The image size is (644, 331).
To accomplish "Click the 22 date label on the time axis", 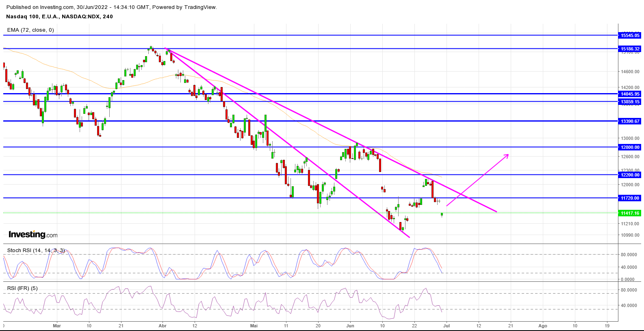I will (414, 326).
